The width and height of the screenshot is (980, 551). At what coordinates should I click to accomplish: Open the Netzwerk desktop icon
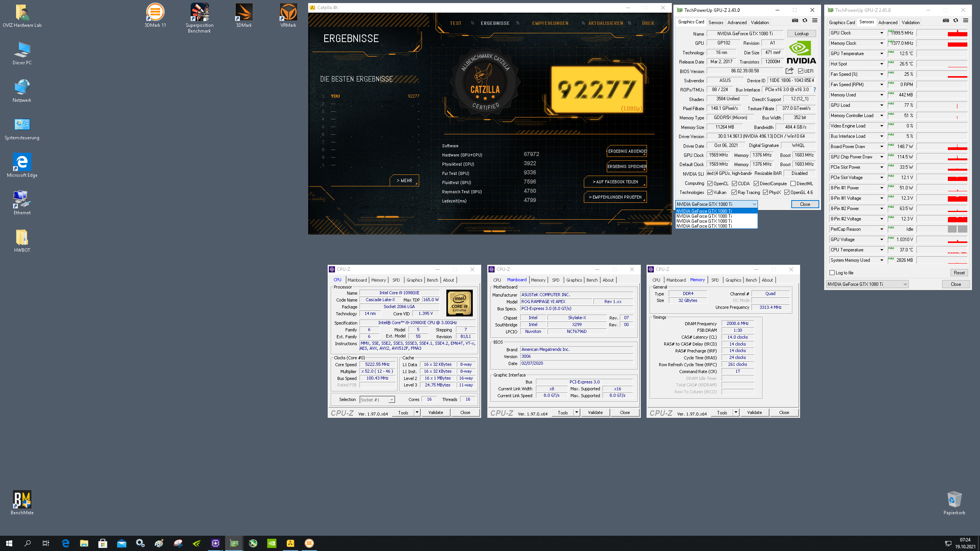coord(22,90)
